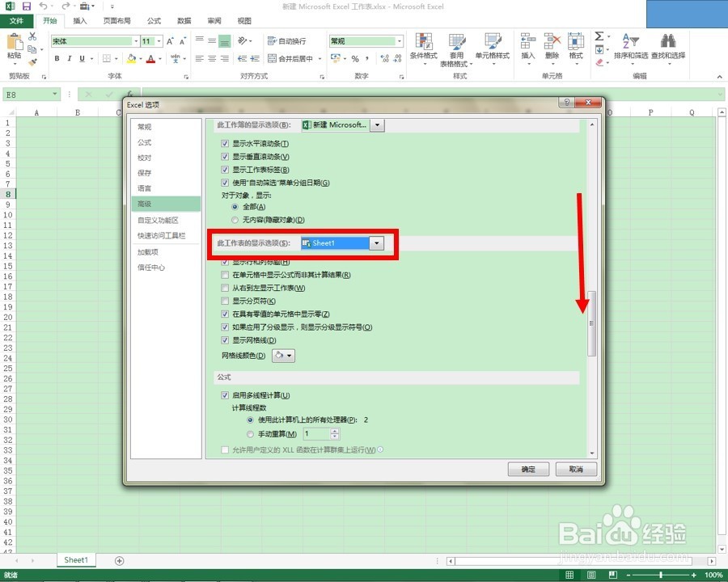
Task: Click the Help question mark in dialog
Action: pyautogui.click(x=566, y=103)
